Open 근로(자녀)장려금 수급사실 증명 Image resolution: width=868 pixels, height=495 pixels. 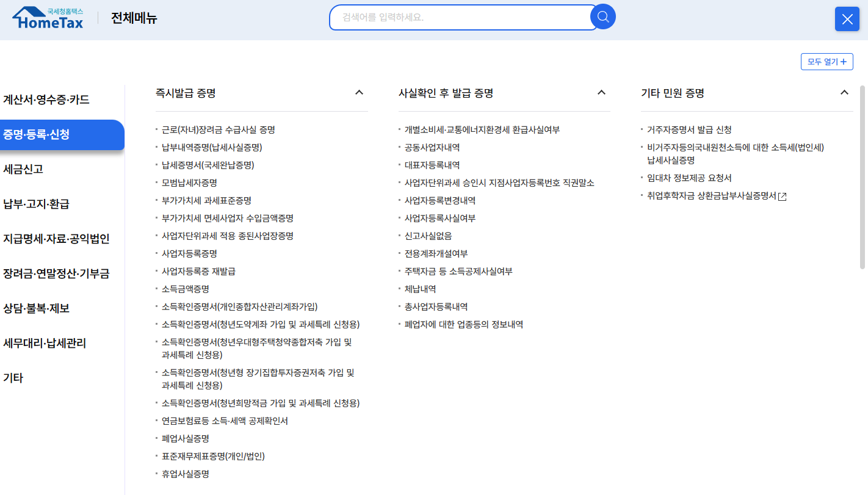tap(219, 130)
